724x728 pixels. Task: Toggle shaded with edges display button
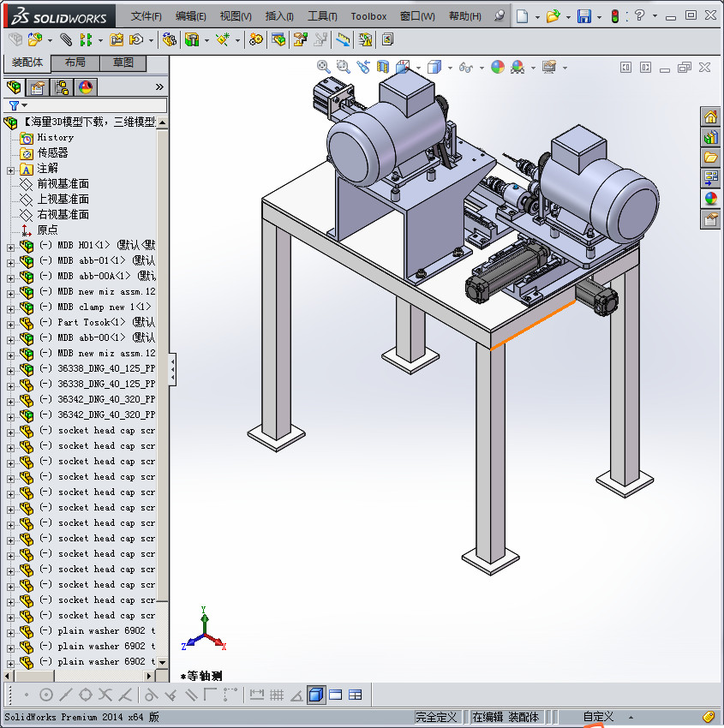[316, 695]
